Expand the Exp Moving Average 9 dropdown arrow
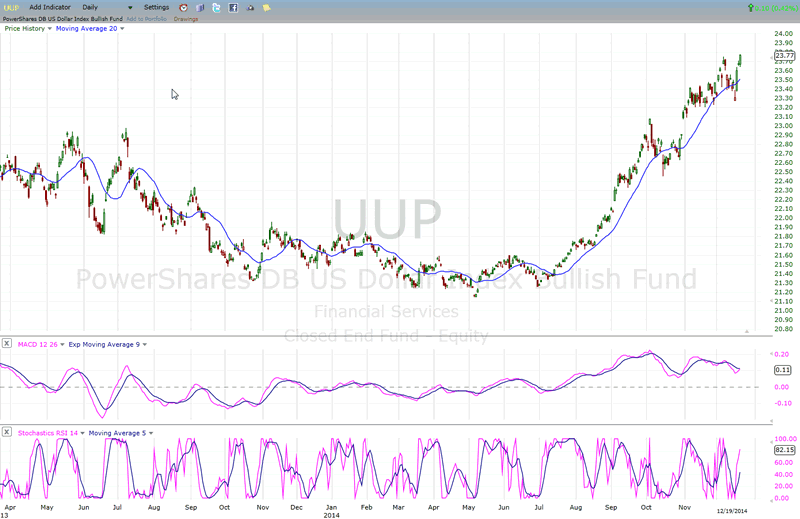800x519 pixels. click(x=144, y=344)
